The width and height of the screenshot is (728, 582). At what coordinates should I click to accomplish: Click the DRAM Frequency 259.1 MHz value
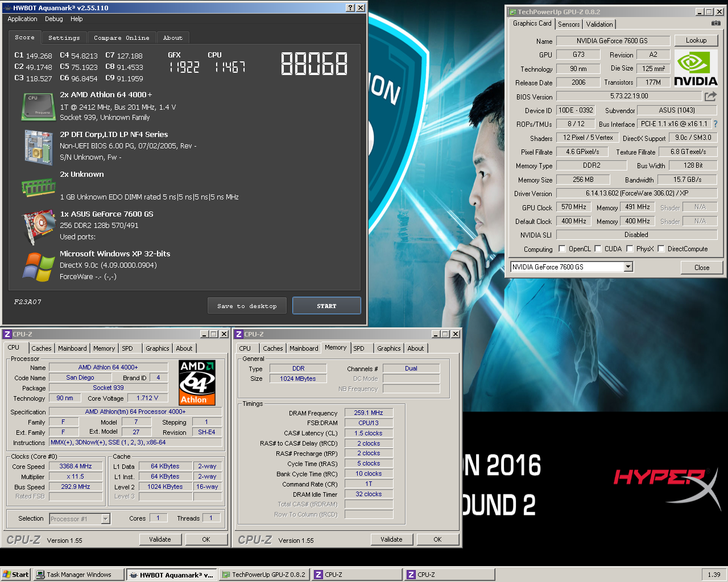[x=369, y=413]
